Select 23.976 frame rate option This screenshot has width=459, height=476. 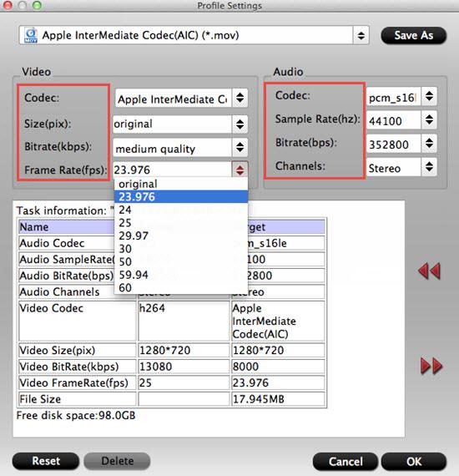[x=181, y=197]
